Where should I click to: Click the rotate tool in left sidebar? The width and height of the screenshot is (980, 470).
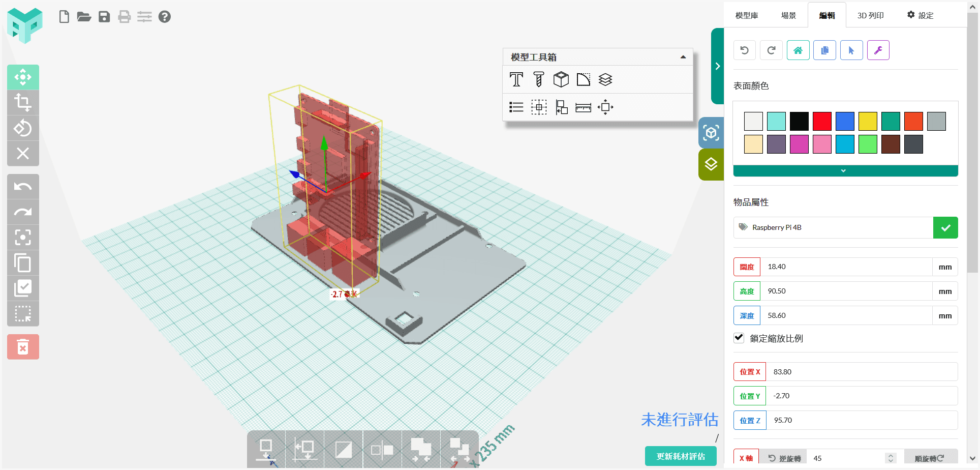[x=23, y=128]
